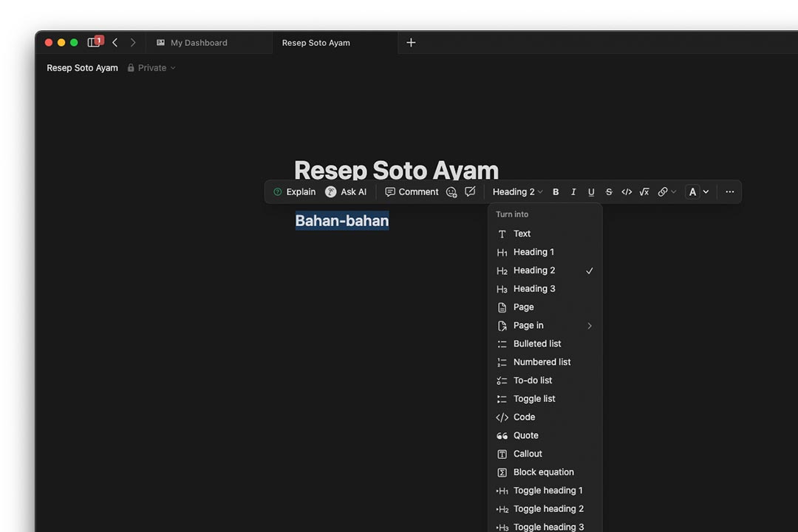The image size is (798, 532).
Task: Open the text color picker
Action: click(x=692, y=192)
